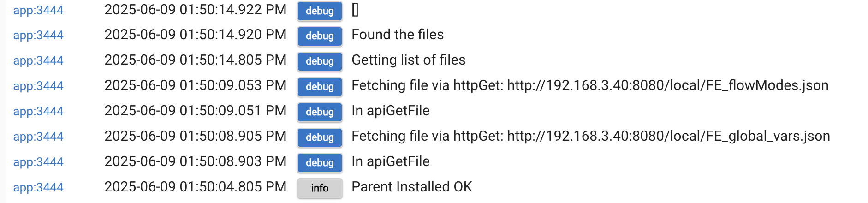Open app:3444 link beside the 01:50:14.920 timestamp
This screenshot has width=868, height=203.
[38, 35]
